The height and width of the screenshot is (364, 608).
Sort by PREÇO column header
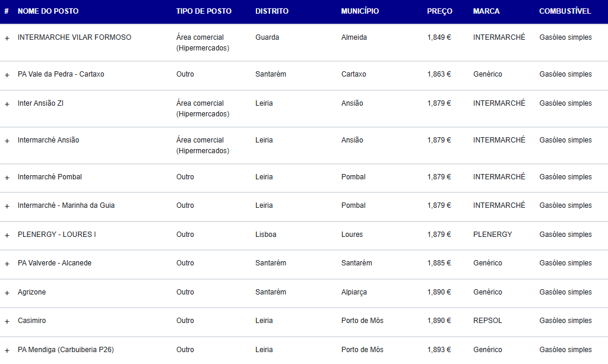point(440,11)
